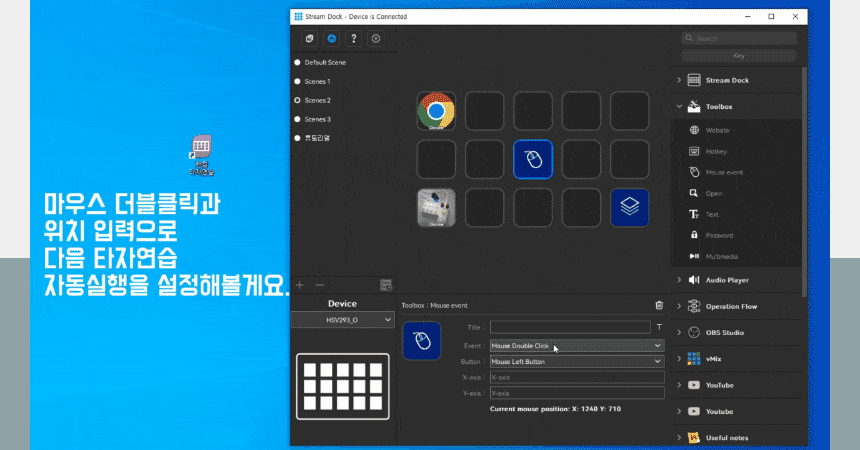This screenshot has width=860, height=450.
Task: Choose Multimedia from the Toolbox list
Action: (x=723, y=257)
